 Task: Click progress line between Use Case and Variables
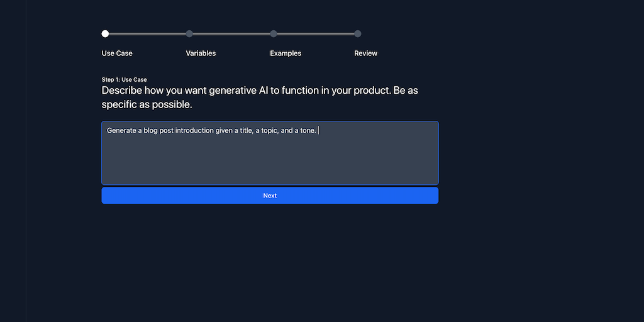(x=147, y=34)
